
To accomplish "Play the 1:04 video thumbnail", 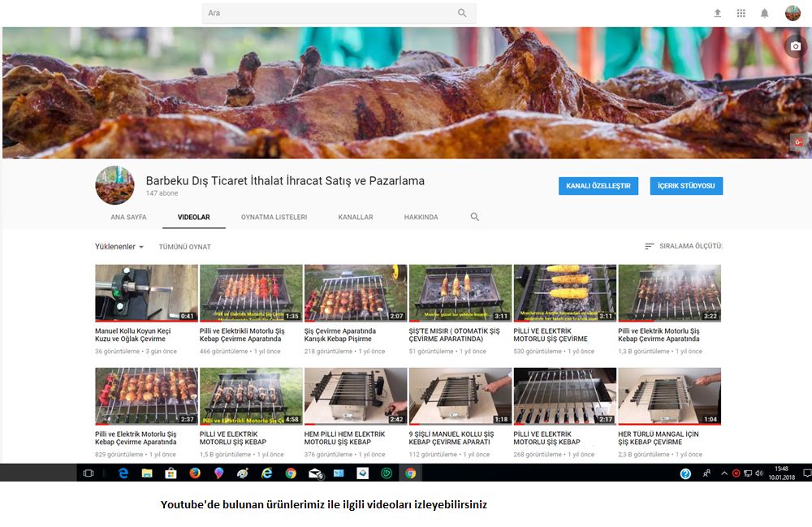I will (670, 396).
